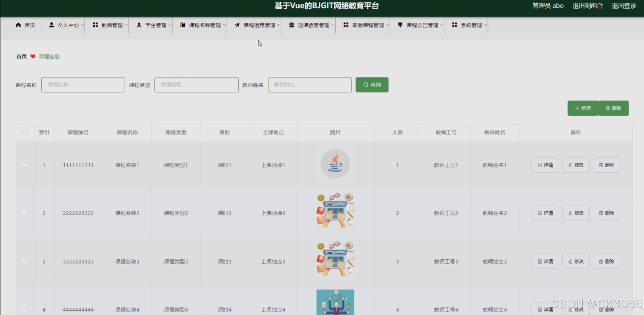Click the magnifier icon in the 查询 button

(366, 85)
